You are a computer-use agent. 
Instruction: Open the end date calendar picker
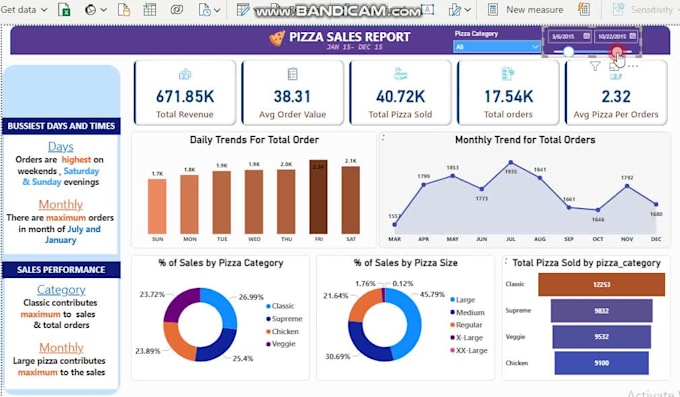pyautogui.click(x=632, y=36)
